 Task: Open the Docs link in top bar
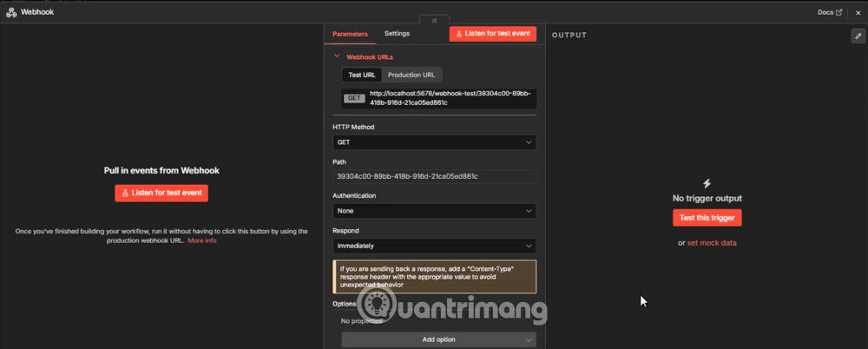[830, 12]
